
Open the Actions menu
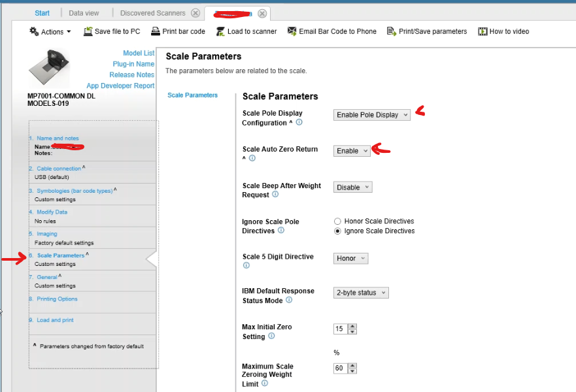50,31
